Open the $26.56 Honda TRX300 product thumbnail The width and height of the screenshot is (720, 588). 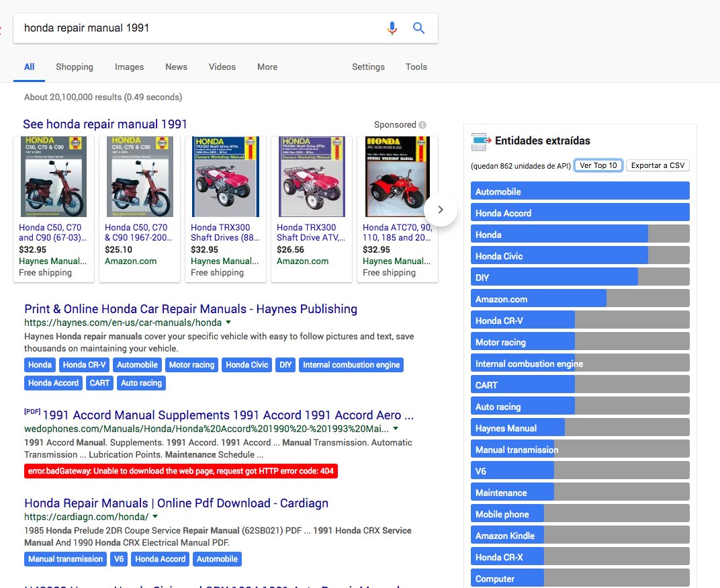(312, 177)
